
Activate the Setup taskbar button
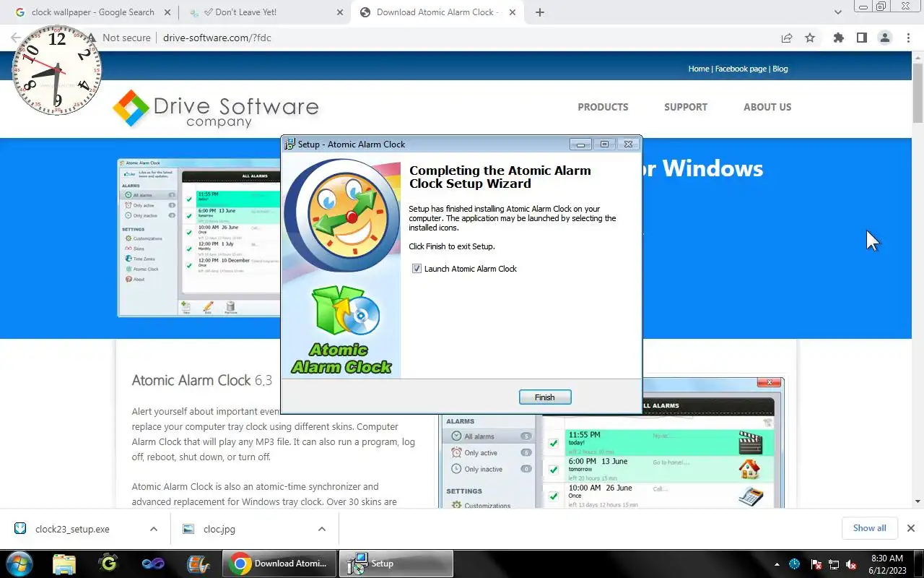[397, 564]
